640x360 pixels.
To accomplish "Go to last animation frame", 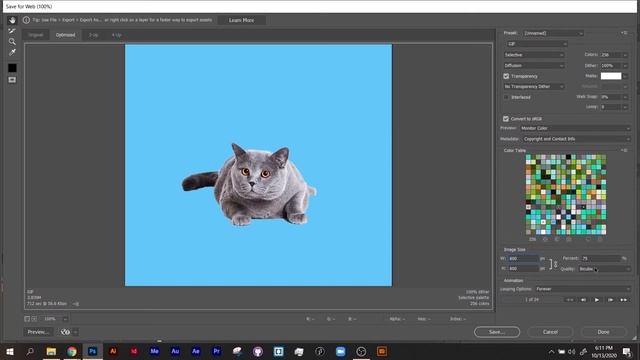I will pos(624,300).
